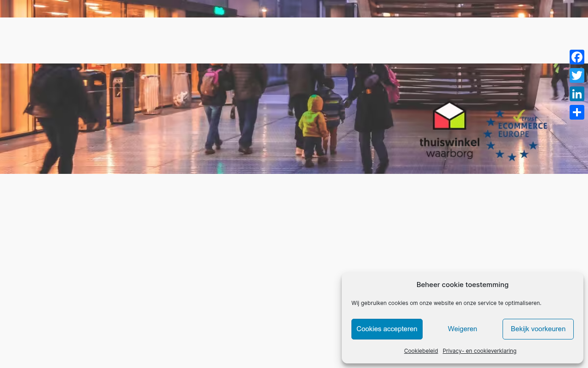This screenshot has height=368, width=588.
Task: Open the Cookiebeleid link
Action: [421, 351]
